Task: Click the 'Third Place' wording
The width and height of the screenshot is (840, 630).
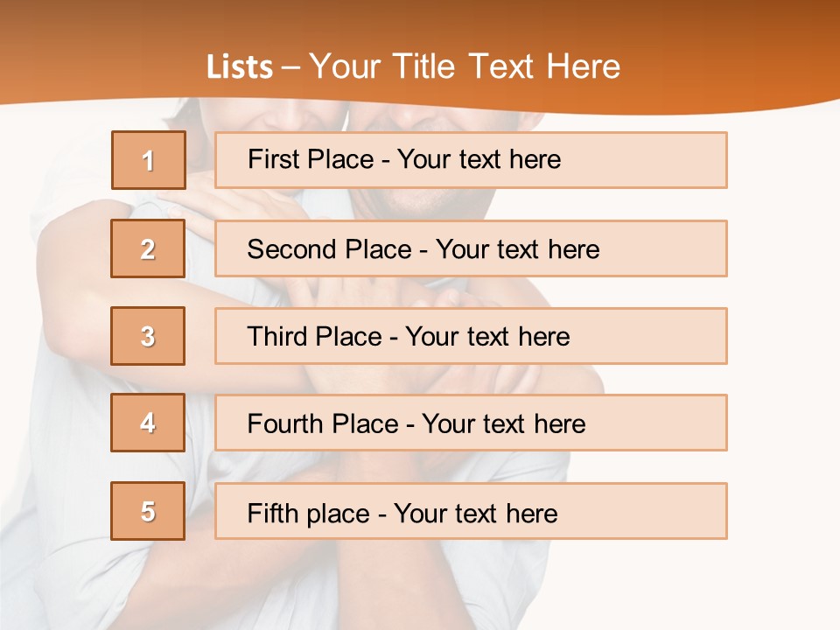Action: pos(314,337)
